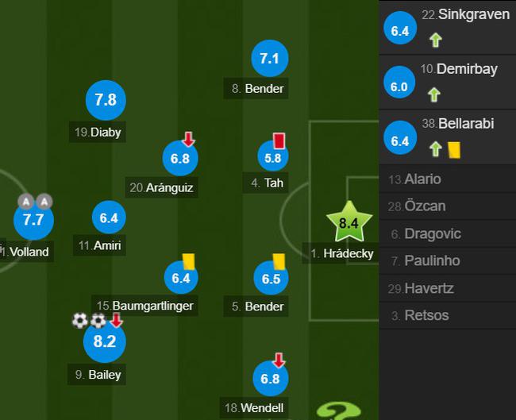Viewport: 516px width, 420px height.
Task: Select the 8. Bender name label
Action: (x=256, y=89)
